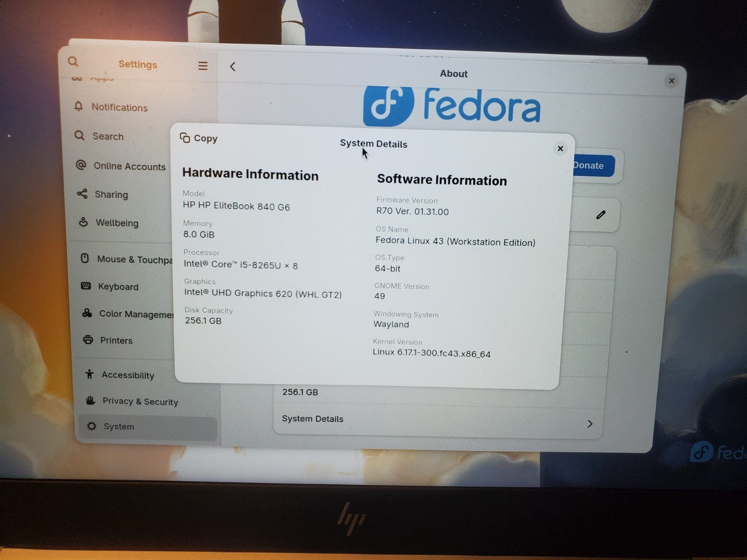Click the Sharing icon

point(82,194)
